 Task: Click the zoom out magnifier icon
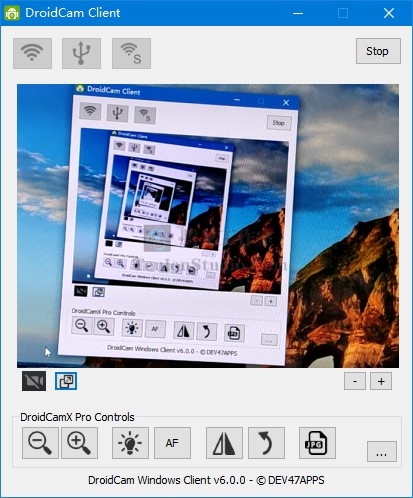40,443
